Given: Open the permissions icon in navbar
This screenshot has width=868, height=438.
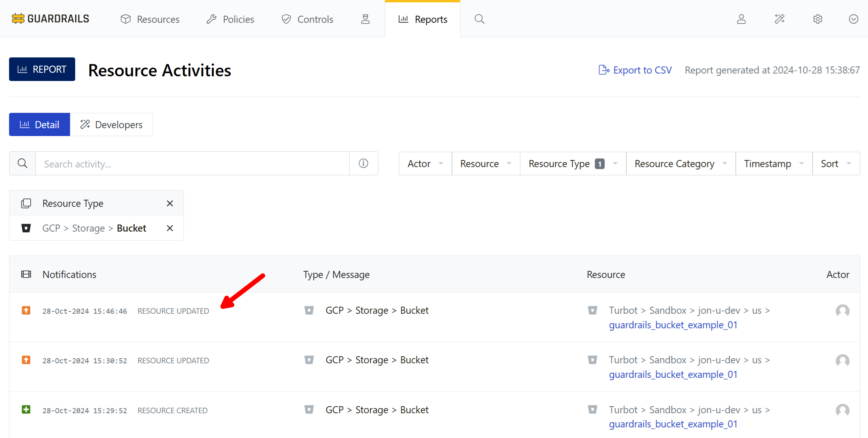Looking at the screenshot, I should (365, 19).
